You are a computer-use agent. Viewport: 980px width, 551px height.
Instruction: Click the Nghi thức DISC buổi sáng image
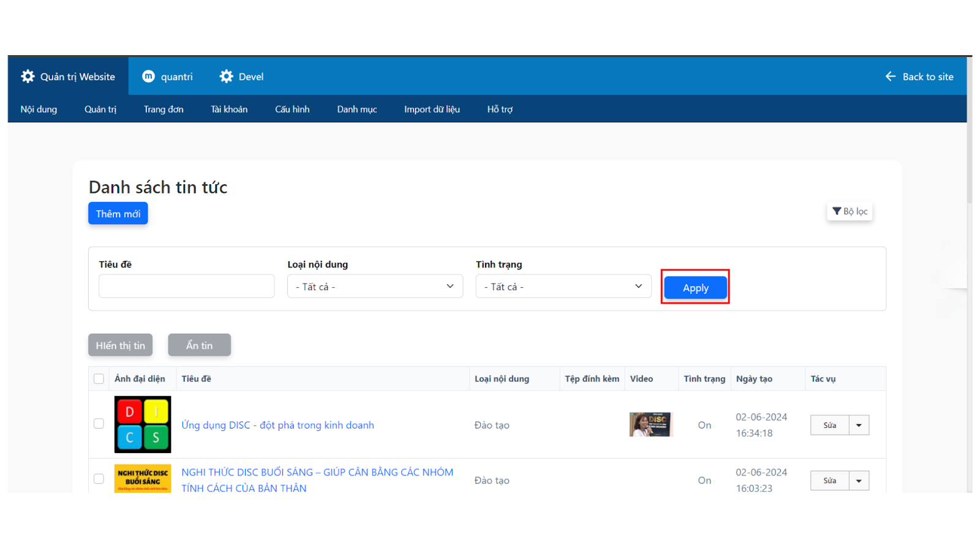tap(143, 478)
